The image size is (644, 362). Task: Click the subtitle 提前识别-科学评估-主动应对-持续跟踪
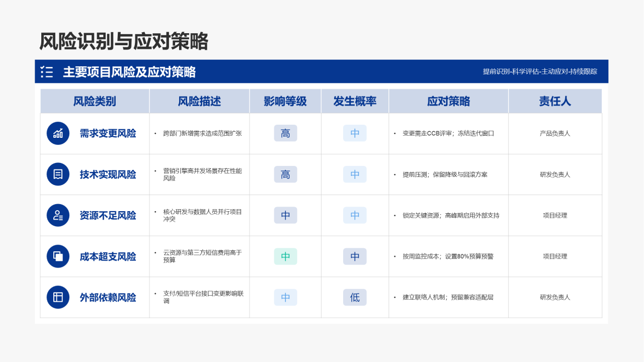point(540,71)
